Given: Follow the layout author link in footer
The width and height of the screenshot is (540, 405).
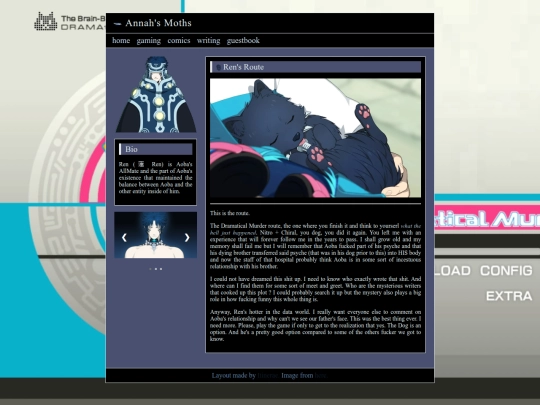Looking at the screenshot, I should click(268, 375).
